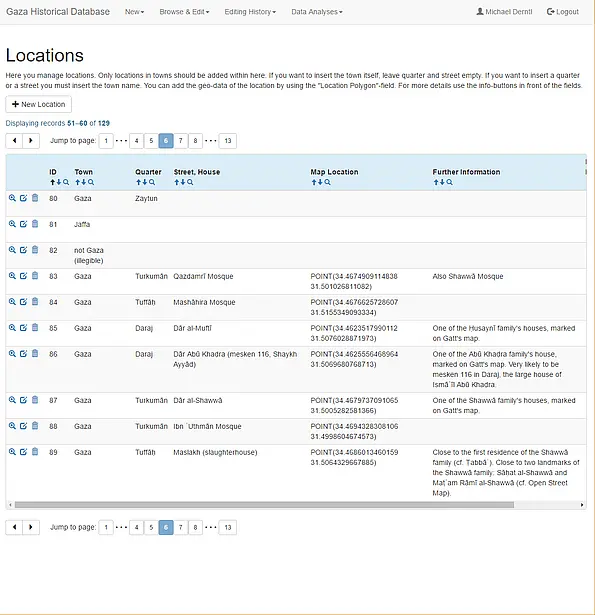Jump to page 7 in top pagination

click(x=180, y=141)
